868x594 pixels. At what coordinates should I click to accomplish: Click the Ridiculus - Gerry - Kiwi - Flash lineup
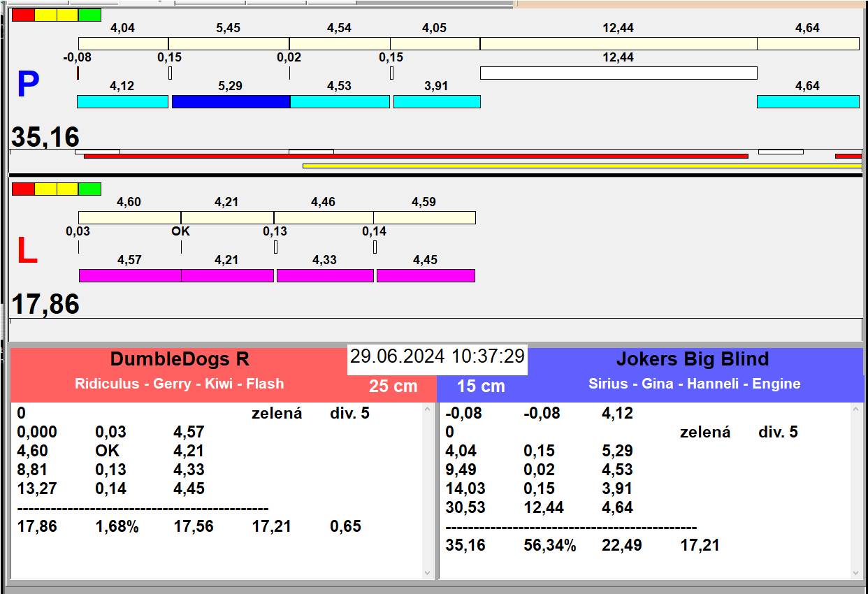coord(179,384)
